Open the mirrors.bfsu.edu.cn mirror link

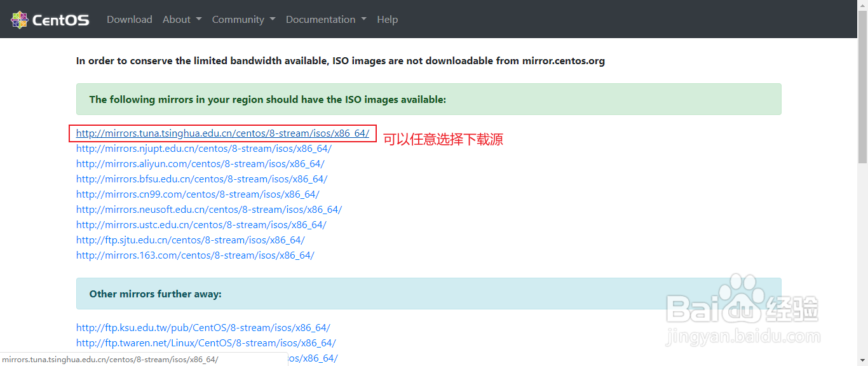tap(202, 179)
